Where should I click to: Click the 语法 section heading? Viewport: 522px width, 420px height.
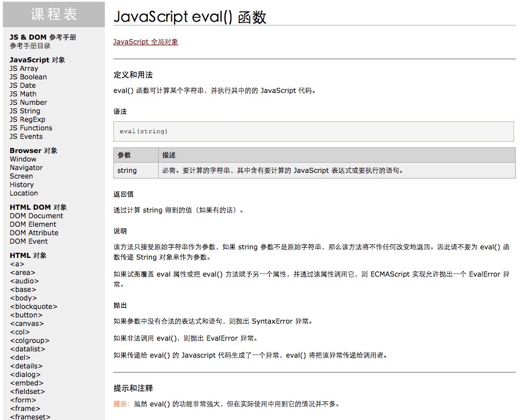click(x=120, y=112)
